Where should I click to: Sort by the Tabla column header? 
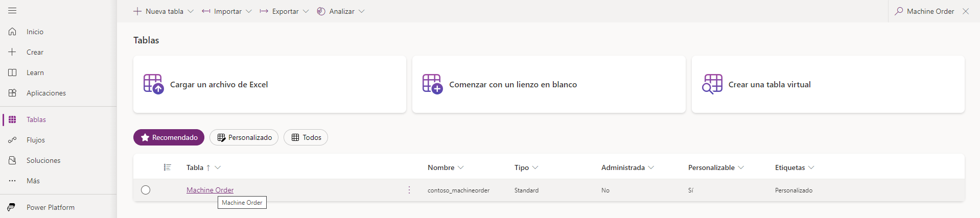pos(195,167)
